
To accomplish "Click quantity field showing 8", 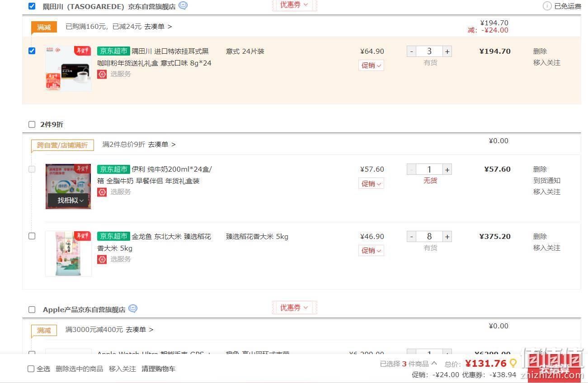I will (x=429, y=237).
